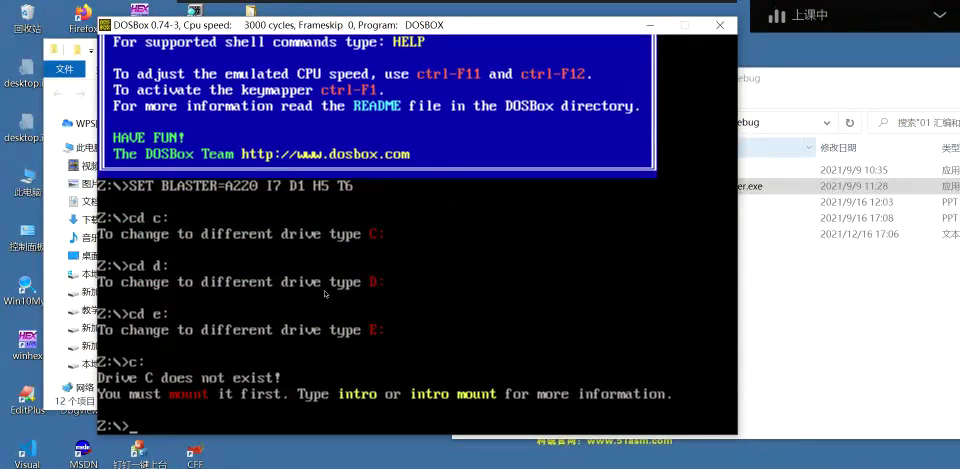Select the file dated 2021/9/16 17:08

pyautogui.click(x=849, y=218)
